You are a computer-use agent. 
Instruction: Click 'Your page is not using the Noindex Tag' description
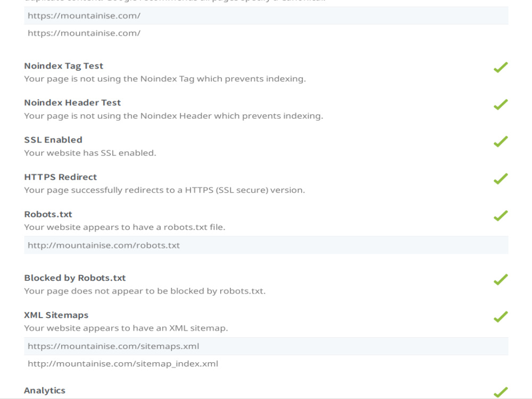tap(165, 79)
